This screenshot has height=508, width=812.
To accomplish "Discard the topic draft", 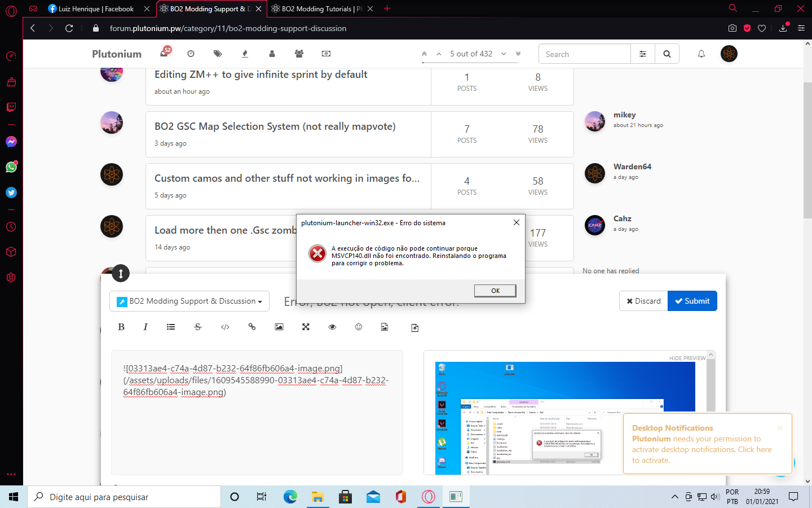I will tap(643, 301).
